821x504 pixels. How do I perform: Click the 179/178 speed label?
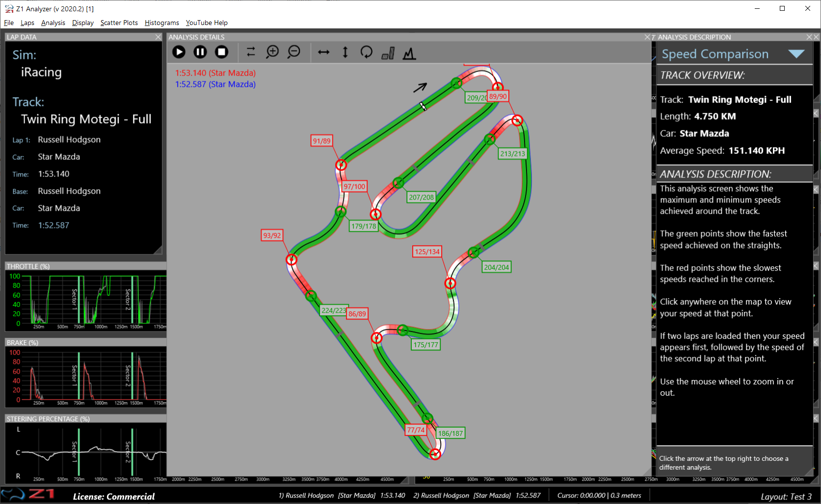364,226
